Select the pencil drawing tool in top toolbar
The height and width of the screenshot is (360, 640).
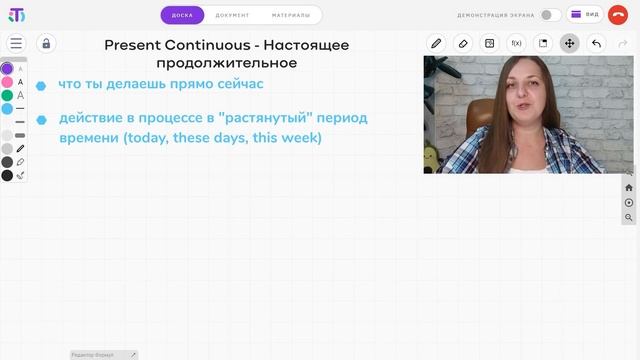(x=436, y=43)
